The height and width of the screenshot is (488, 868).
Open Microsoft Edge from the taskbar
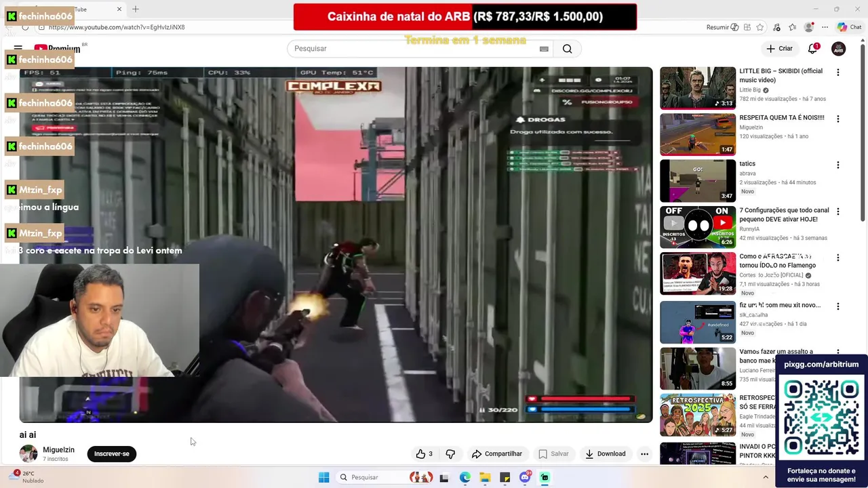(x=465, y=477)
